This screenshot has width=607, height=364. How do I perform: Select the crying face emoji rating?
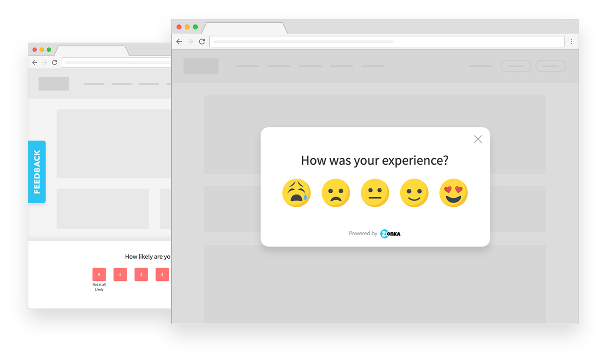(x=297, y=192)
